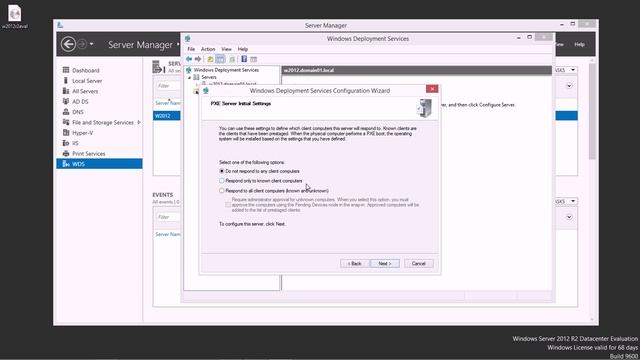
Task: Open Help menu in Server Manager header
Action: [579, 44]
